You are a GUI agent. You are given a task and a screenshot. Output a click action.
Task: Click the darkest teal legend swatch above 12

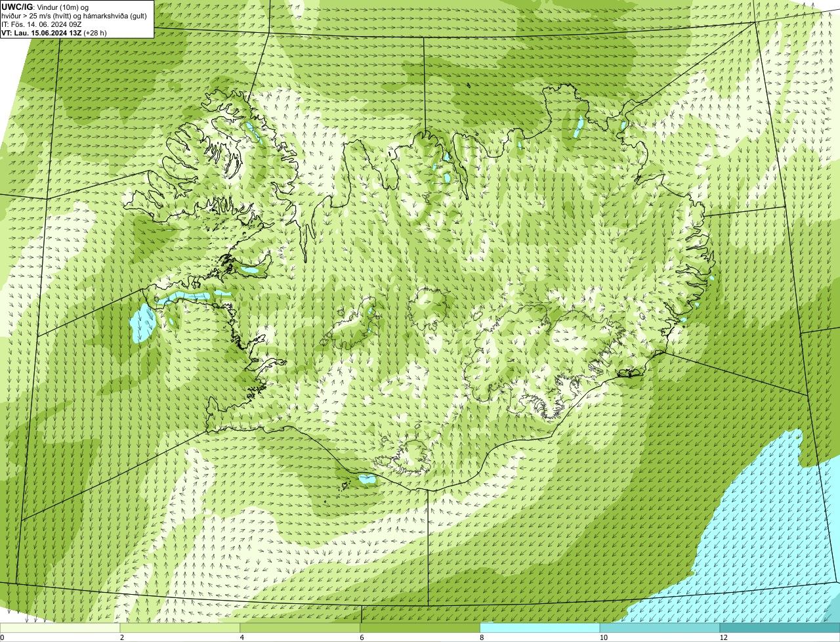point(780,628)
